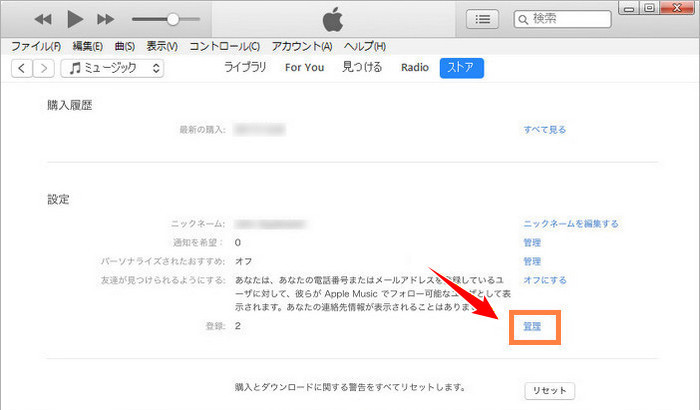Open the 編集(E) menu

(x=88, y=46)
